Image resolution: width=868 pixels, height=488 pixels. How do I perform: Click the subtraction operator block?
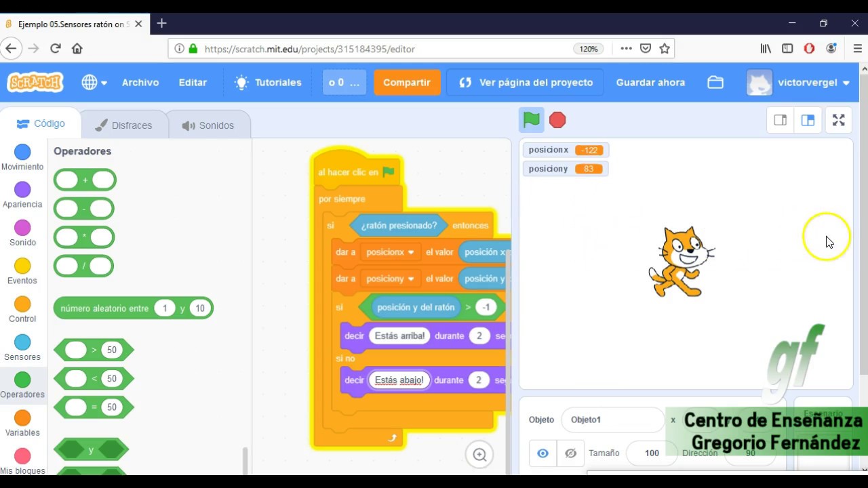[x=83, y=209]
